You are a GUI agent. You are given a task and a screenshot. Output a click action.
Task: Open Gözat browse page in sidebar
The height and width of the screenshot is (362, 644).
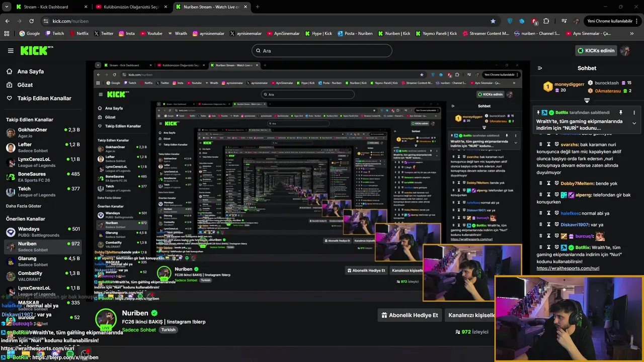pos(19,85)
